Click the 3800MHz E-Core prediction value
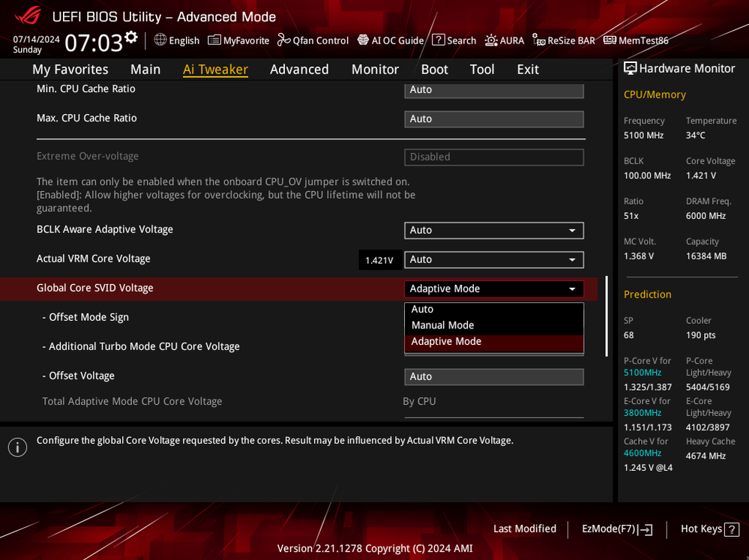Screen dimensions: 749x560 pos(643,412)
